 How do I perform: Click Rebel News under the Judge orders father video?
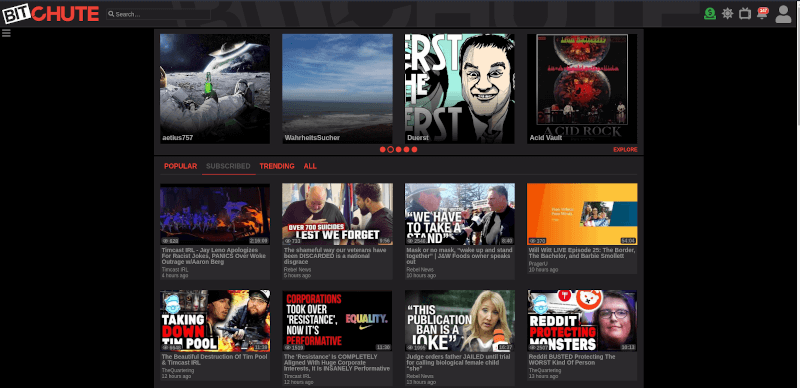coord(420,376)
